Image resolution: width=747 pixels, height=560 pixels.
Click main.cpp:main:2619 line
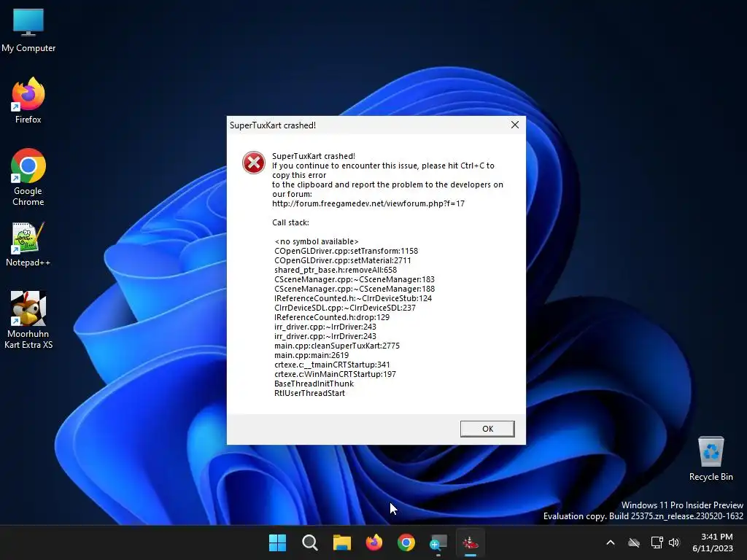pos(311,355)
